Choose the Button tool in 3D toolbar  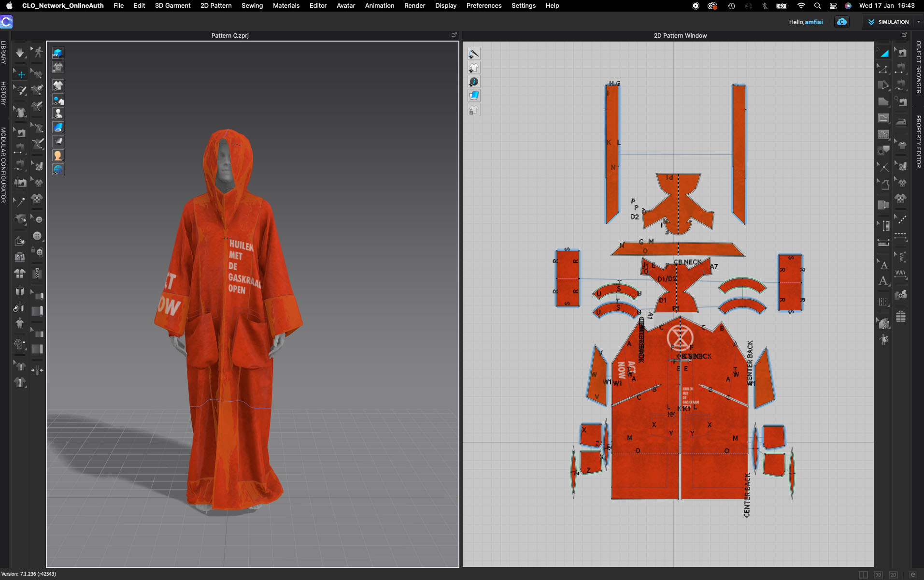tap(38, 235)
